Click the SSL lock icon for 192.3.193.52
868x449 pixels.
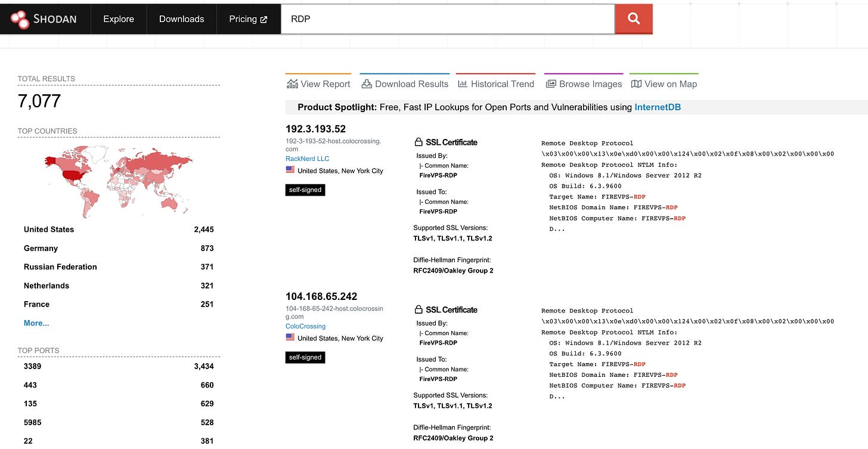pos(418,142)
